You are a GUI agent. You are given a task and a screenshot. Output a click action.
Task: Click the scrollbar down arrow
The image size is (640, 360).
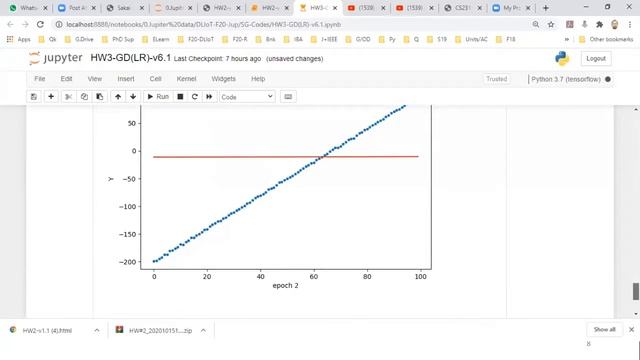coord(636,313)
